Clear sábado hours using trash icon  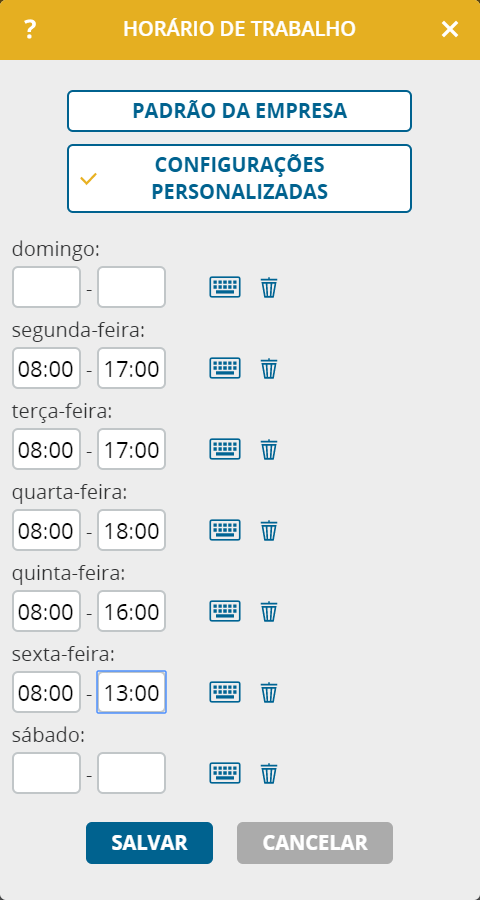269,773
